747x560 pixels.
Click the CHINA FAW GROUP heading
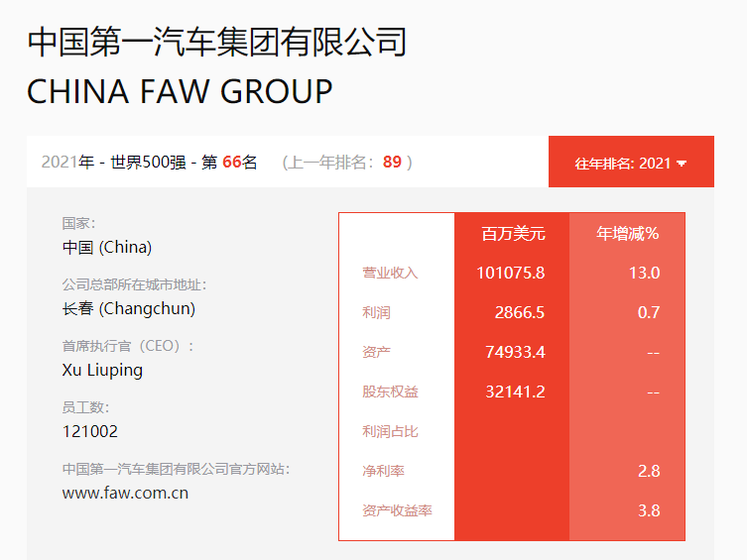coord(180,91)
